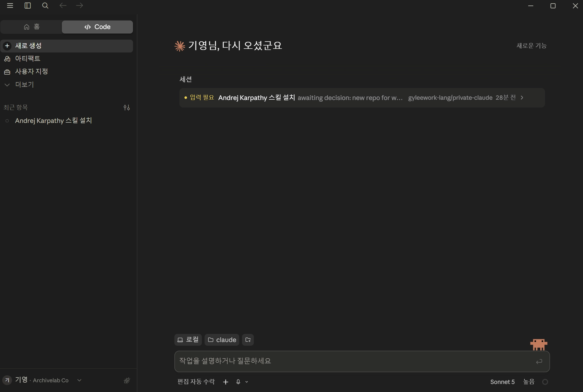Open 사용자 지정 in the sidebar
The image size is (583, 392).
(x=67, y=71)
